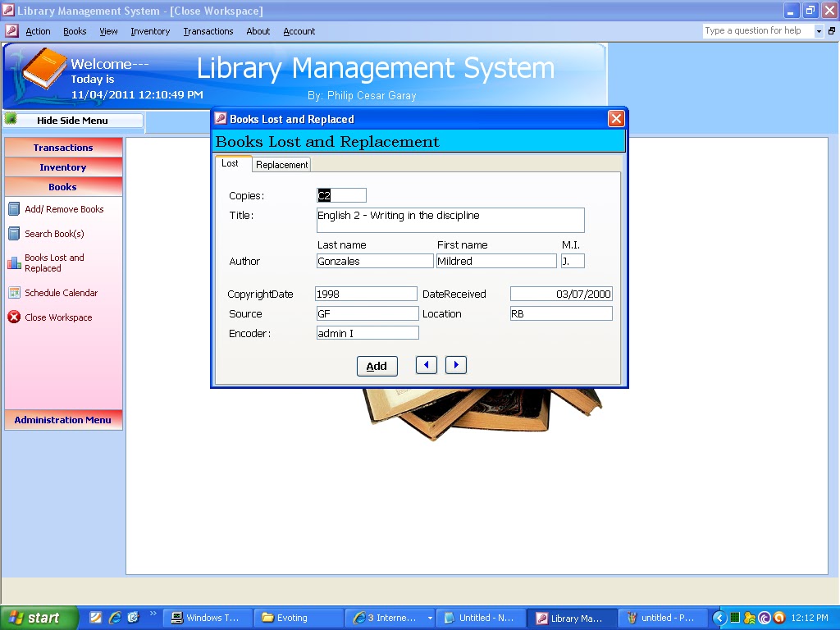Switch to the Replacement tab
This screenshot has width=840, height=630.
click(x=281, y=164)
